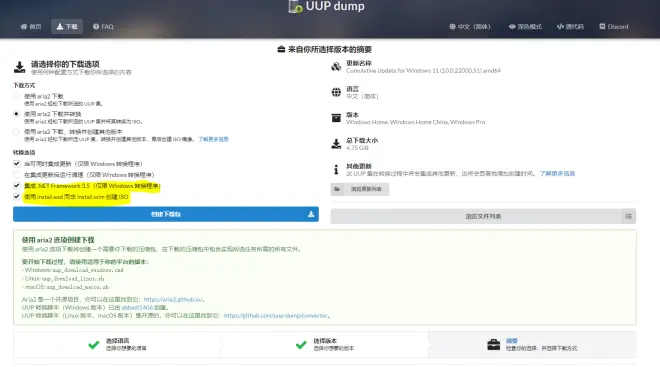This screenshot has height=367, width=660.
Task: Click 'Windows Home, Windows Home China, Windows Pro' text
Action: [415, 122]
